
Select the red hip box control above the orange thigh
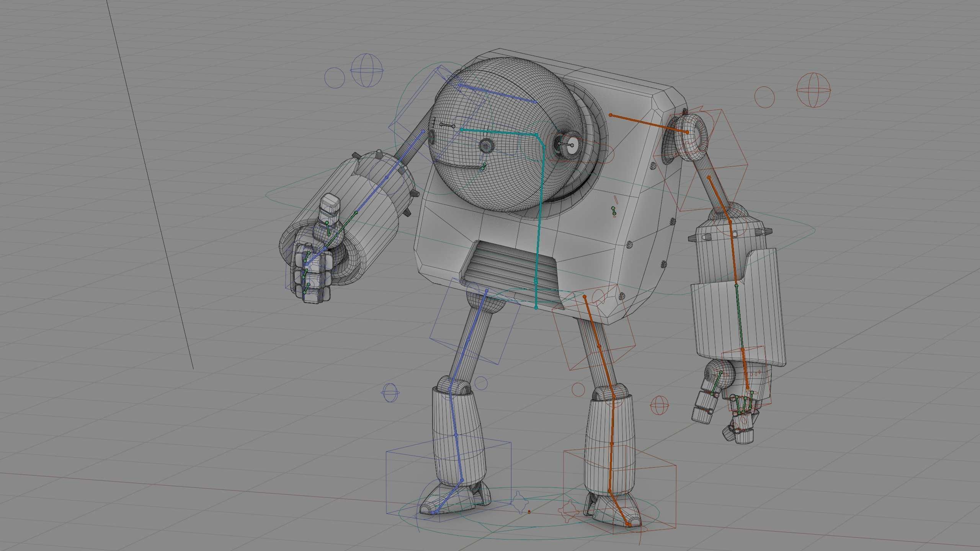pyautogui.click(x=594, y=327)
